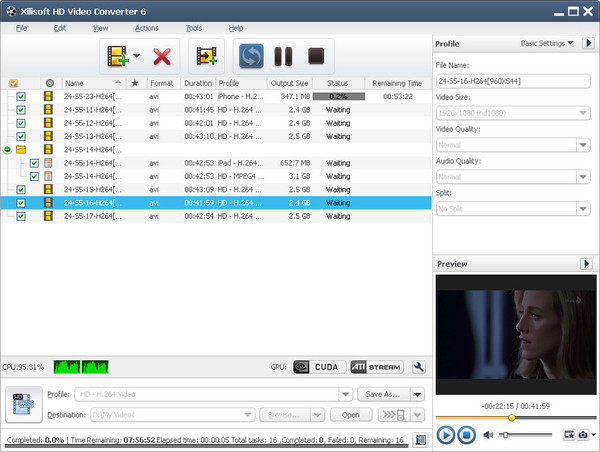Click the star favorites column header
This screenshot has height=452, width=600.
(135, 83)
